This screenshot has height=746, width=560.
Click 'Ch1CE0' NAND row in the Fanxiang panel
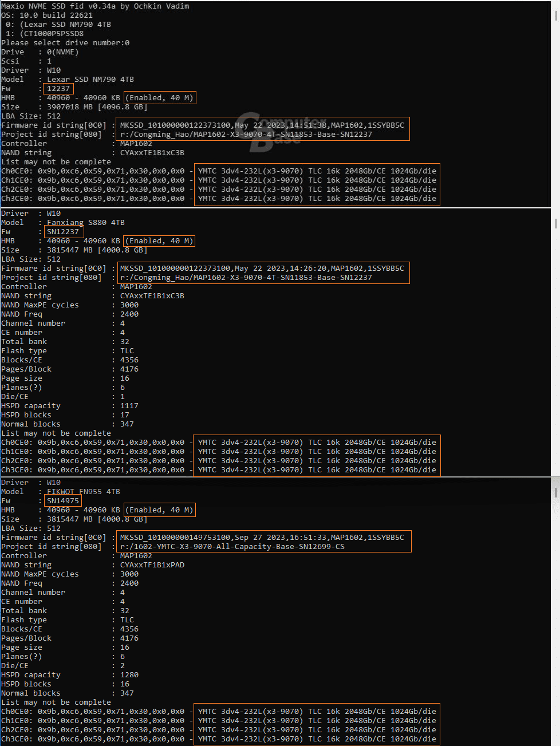[219, 452]
